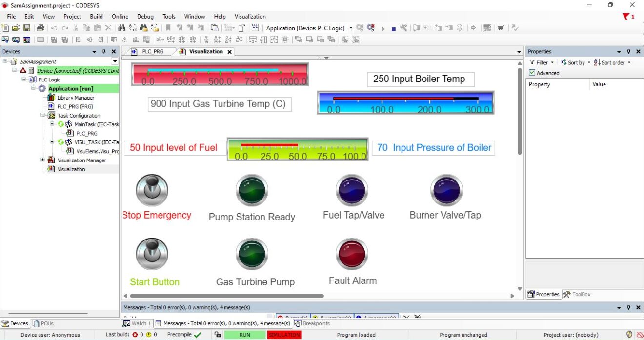Stop the running application icon
This screenshot has height=340, width=644.
393,28
